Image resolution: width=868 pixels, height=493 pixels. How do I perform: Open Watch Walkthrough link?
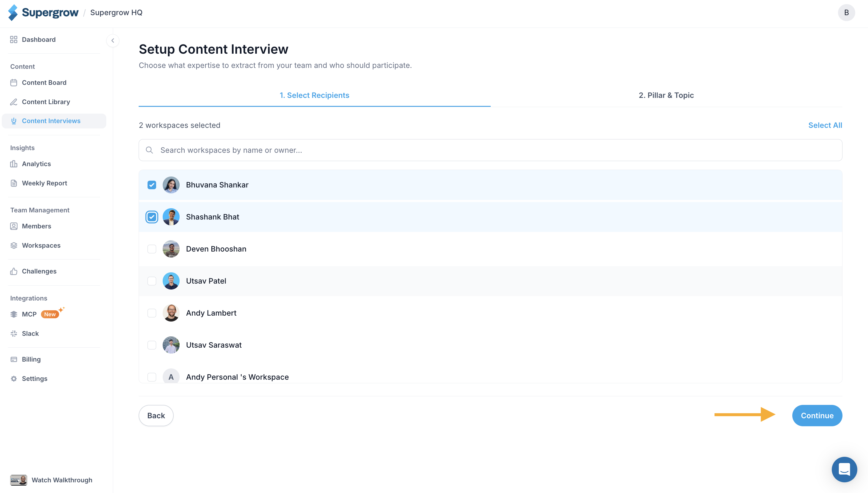[x=62, y=480]
